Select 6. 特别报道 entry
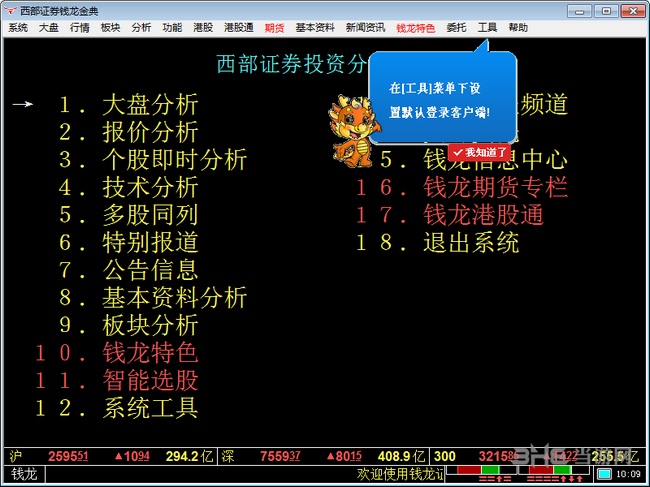Viewport: 650px width, 487px height. (x=129, y=242)
